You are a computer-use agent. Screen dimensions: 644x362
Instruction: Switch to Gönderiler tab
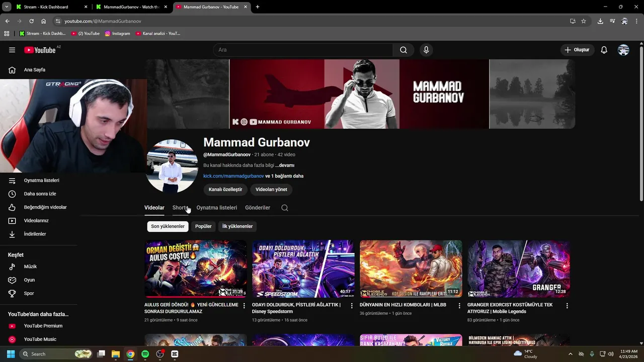[258, 208]
